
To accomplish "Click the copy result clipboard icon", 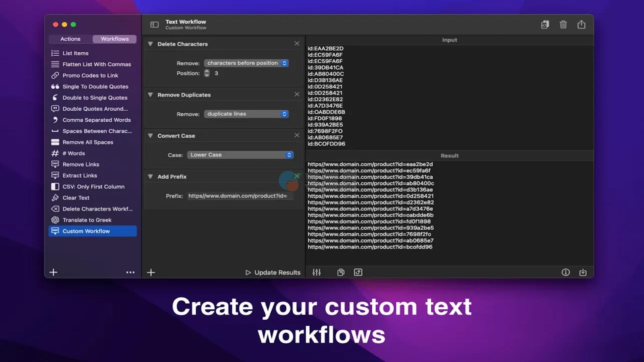I will tap(341, 272).
